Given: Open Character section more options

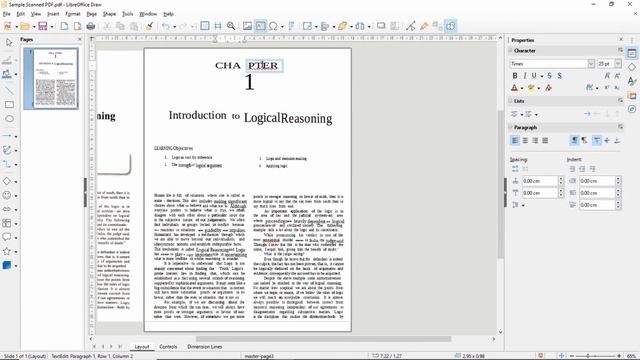Looking at the screenshot, I should pyautogui.click(x=620, y=51).
